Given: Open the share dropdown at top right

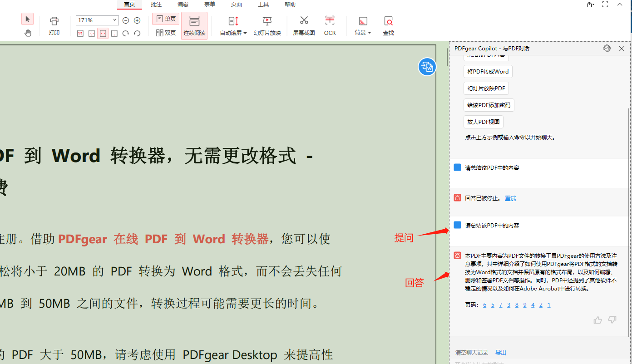Looking at the screenshot, I should tap(590, 5).
